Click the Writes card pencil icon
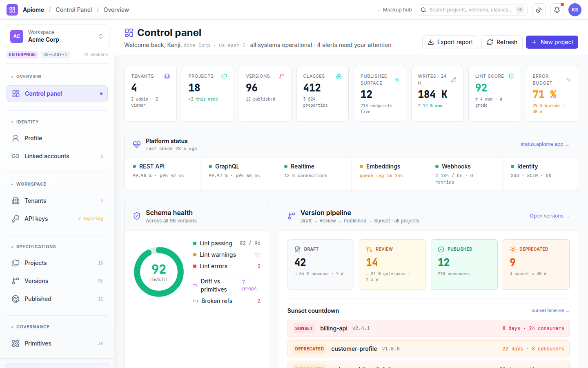 [454, 80]
